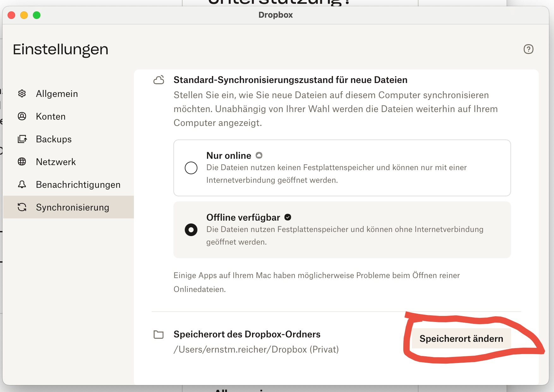Click the Netzwerk globe icon
554x392 pixels.
pos(22,162)
